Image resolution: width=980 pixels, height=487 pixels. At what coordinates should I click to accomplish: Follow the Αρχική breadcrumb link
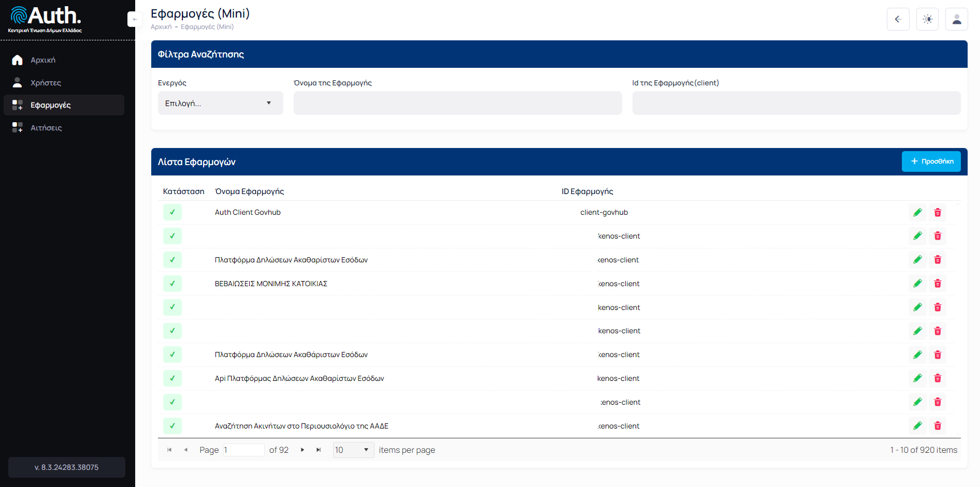pos(161,27)
